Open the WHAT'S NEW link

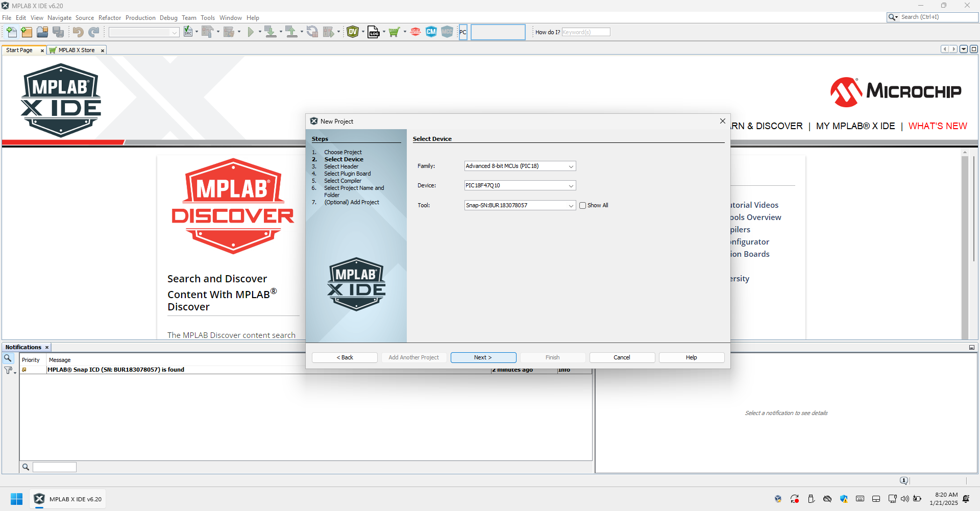click(938, 126)
